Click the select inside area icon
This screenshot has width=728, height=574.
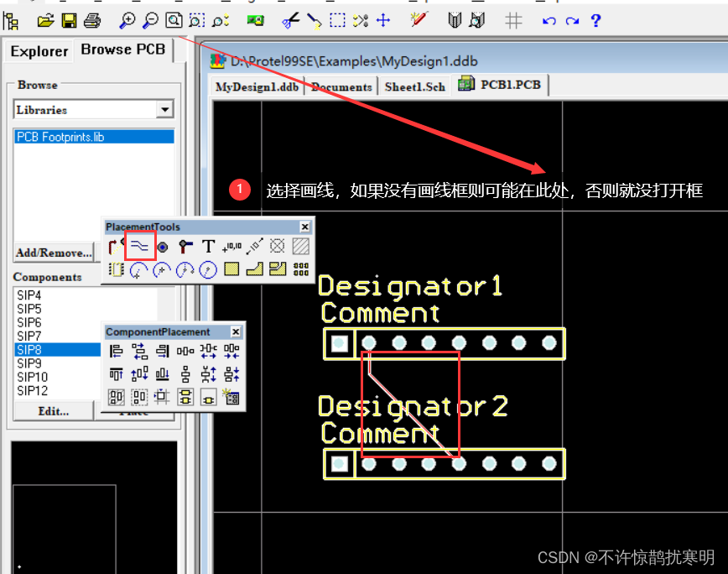tap(337, 20)
